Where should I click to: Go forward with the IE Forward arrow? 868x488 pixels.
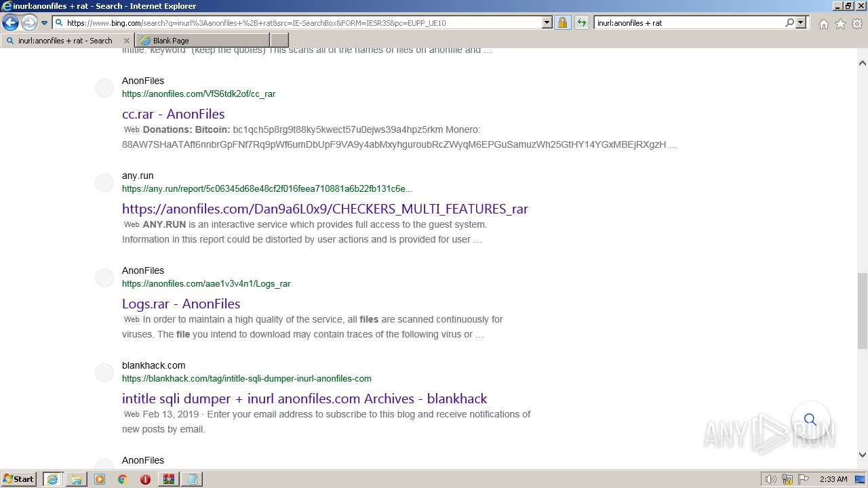[x=29, y=22]
